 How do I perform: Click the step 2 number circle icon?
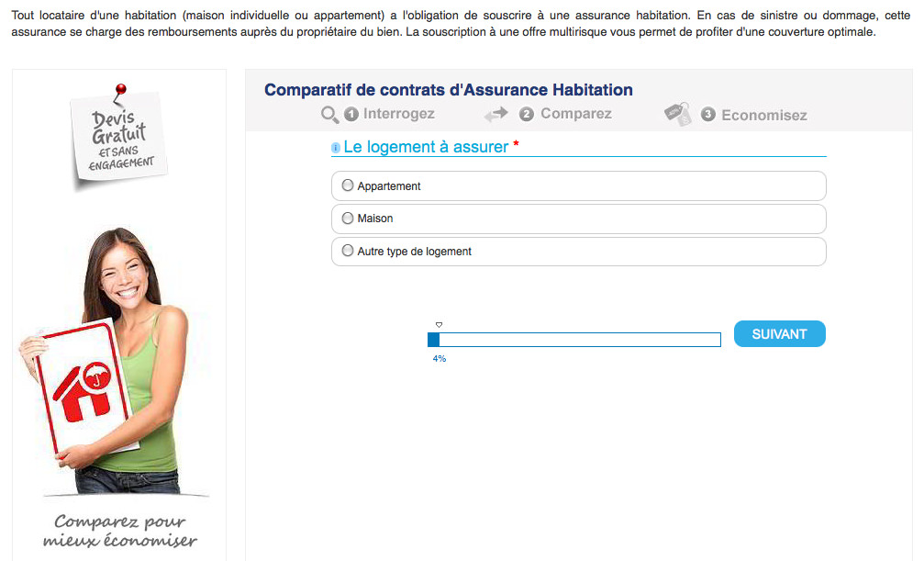[x=527, y=114]
